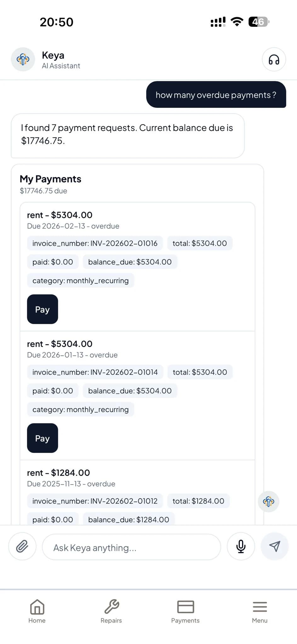Activate the microphone voice input

tap(241, 546)
